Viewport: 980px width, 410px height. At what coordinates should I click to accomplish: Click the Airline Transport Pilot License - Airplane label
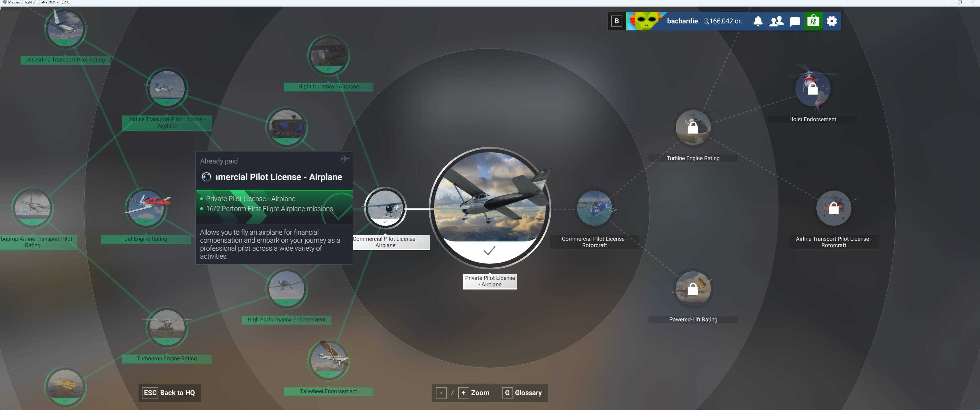tap(167, 122)
